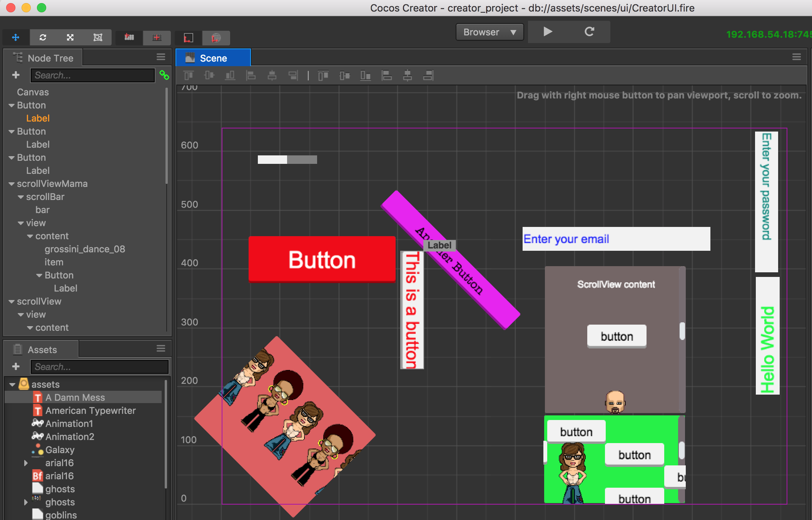The image size is (812, 520).
Task: Click the refresh preview button
Action: (589, 32)
